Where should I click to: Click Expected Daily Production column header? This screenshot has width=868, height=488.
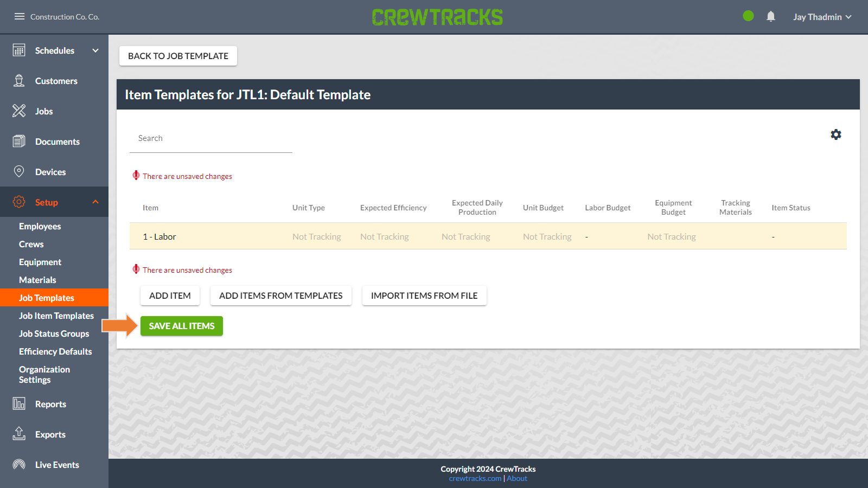coord(477,208)
